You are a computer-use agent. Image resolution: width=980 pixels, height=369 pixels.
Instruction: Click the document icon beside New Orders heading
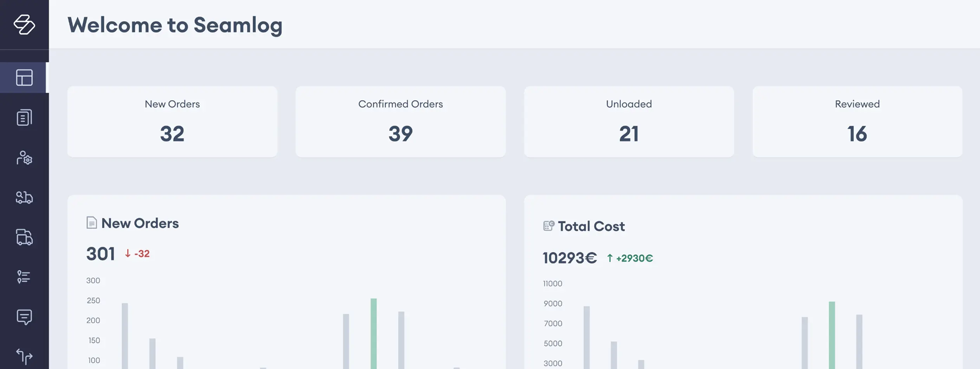click(x=92, y=223)
